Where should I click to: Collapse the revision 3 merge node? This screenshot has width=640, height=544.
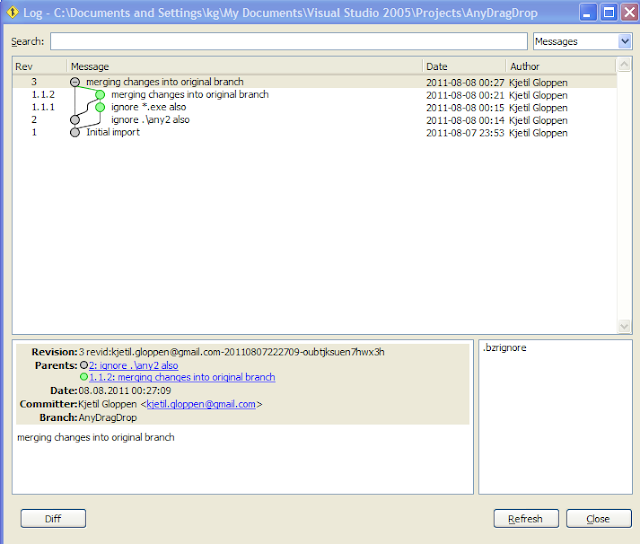[75, 82]
